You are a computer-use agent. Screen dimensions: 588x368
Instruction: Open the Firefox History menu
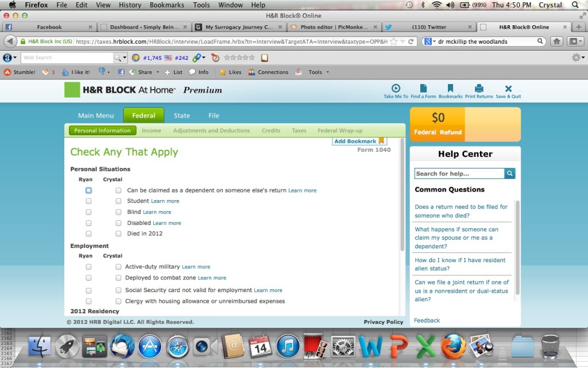click(130, 5)
